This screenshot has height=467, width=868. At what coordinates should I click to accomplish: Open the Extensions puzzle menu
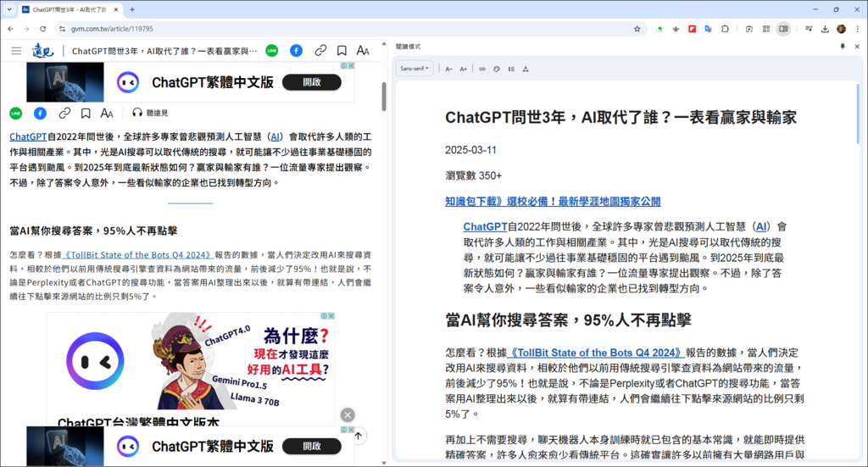[725, 29]
